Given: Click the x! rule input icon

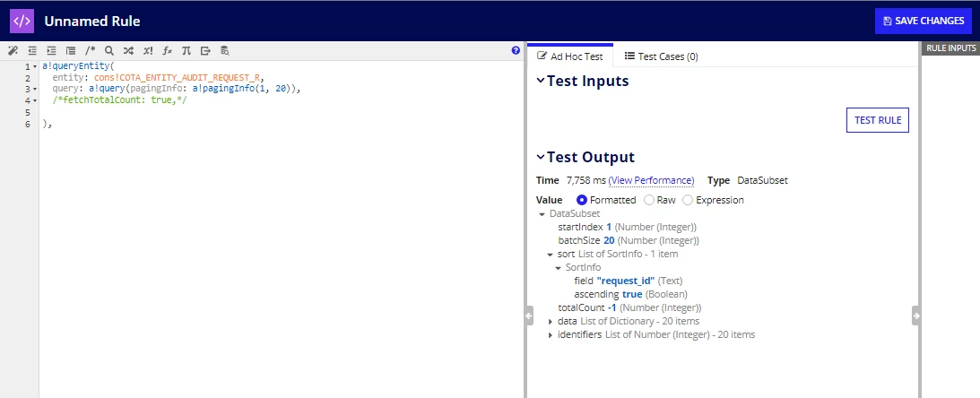Looking at the screenshot, I should 148,50.
